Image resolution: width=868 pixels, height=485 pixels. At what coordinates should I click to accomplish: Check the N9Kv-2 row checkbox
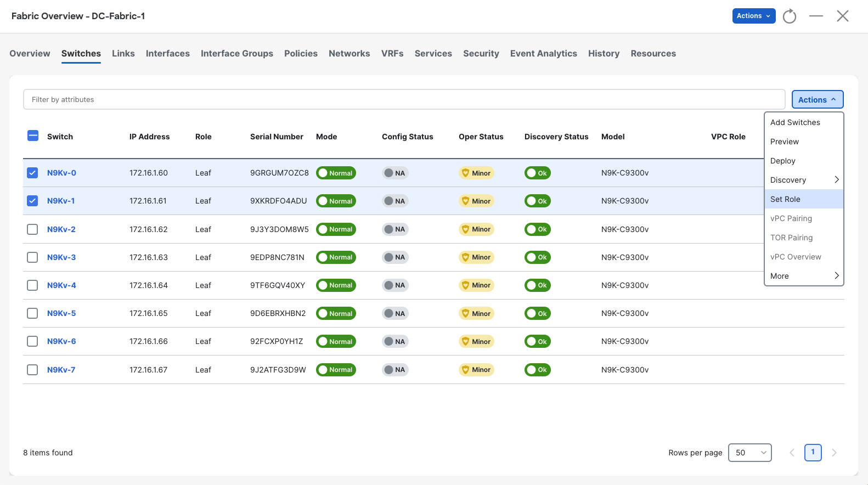click(32, 229)
